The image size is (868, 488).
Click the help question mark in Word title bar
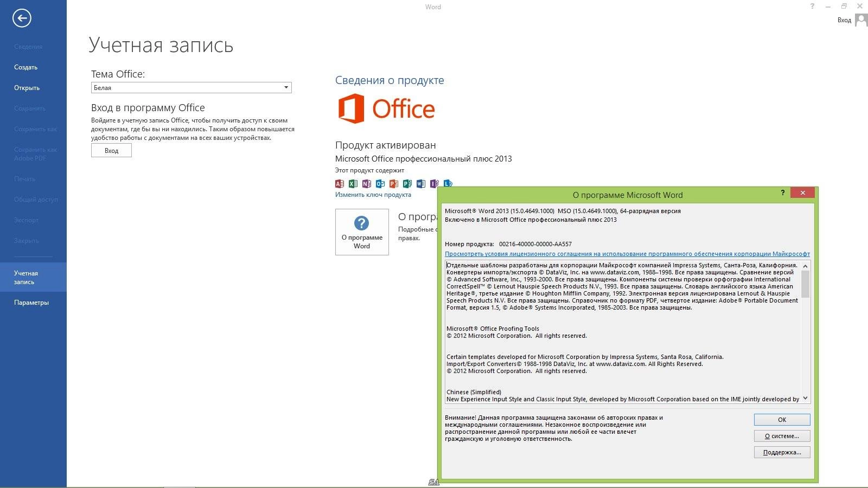pos(812,7)
